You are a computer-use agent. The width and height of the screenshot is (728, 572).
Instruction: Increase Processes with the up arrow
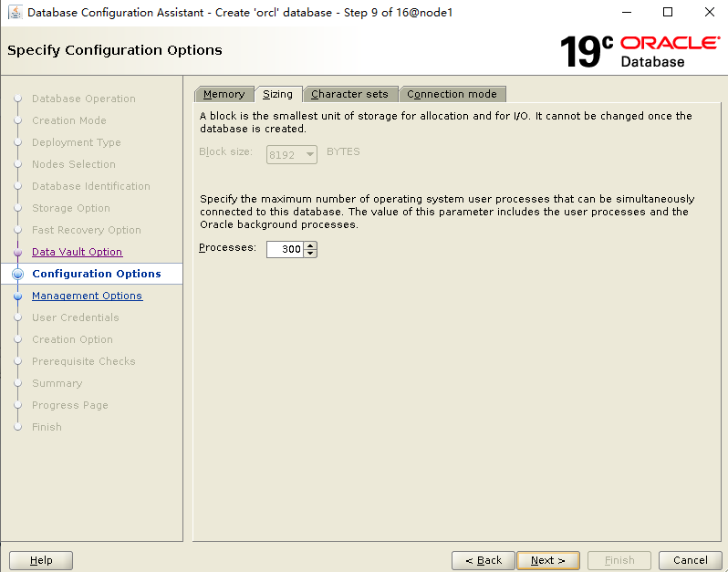click(310, 245)
